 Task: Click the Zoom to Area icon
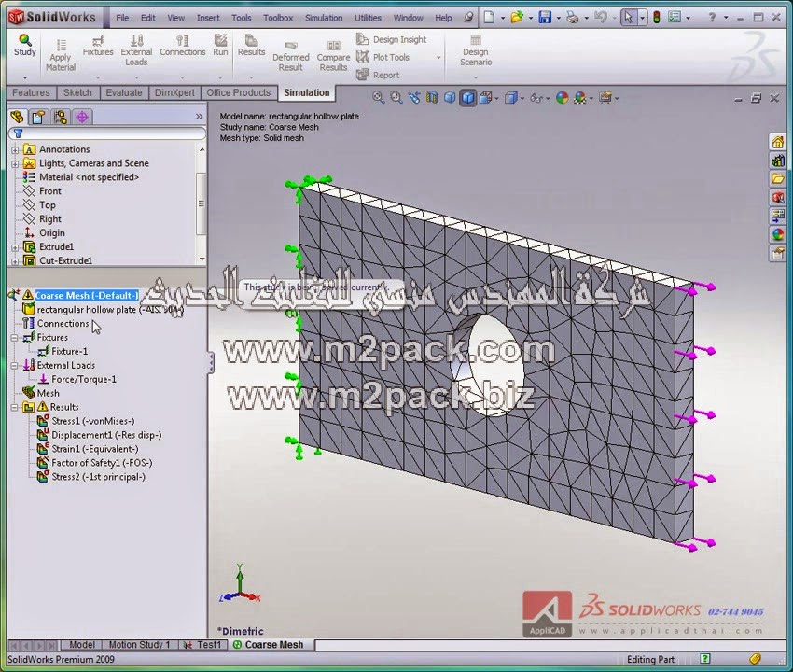pyautogui.click(x=396, y=98)
